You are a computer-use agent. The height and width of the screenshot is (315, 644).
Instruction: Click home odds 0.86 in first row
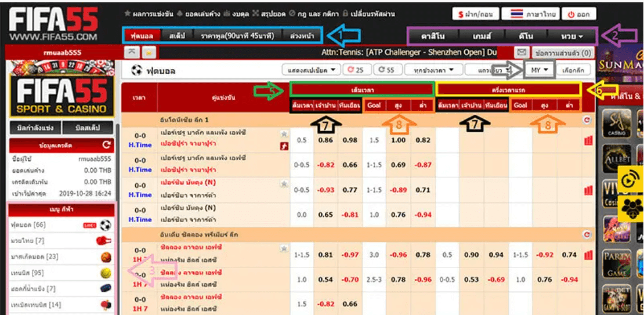[325, 140]
